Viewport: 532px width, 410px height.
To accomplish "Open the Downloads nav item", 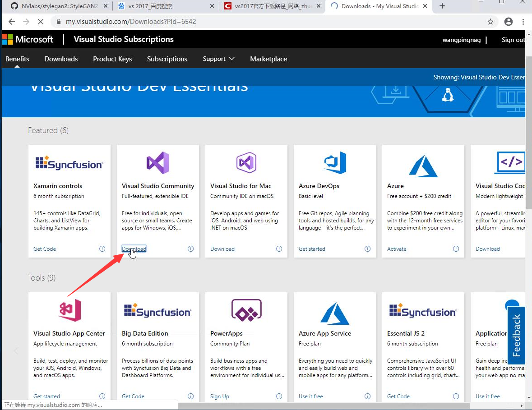I will tap(61, 59).
